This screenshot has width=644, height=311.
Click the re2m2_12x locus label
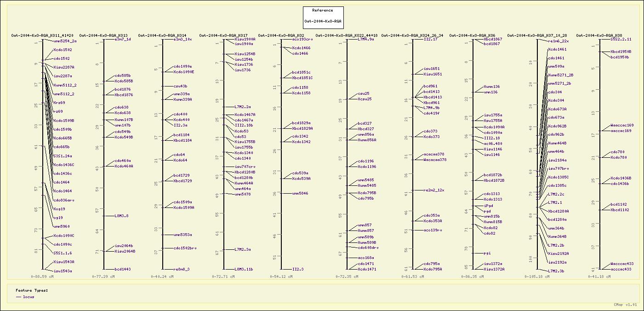pos(434,190)
